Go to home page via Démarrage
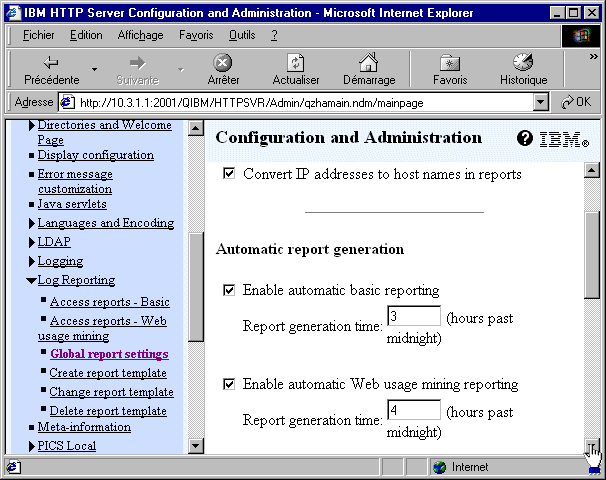The height and width of the screenshot is (480, 606). pyautogui.click(x=369, y=70)
